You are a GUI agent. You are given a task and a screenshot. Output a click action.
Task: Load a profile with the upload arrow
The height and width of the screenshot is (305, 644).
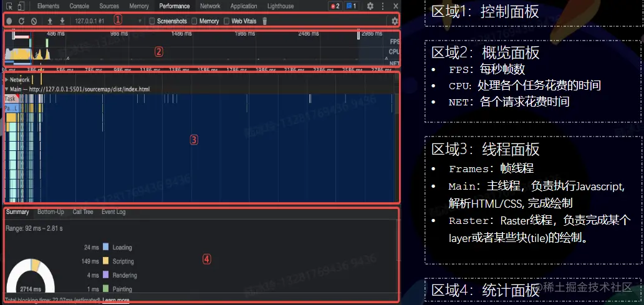(50, 21)
